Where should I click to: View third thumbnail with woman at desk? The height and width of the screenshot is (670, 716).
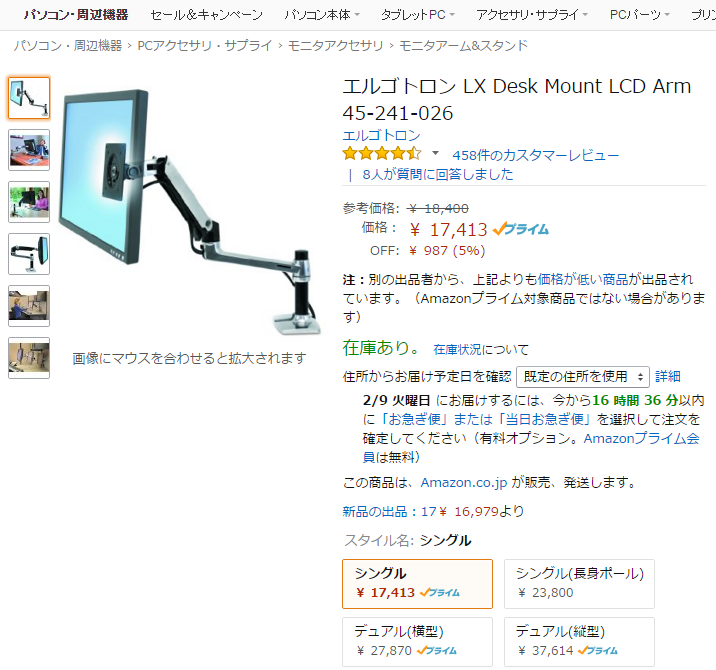pos(29,202)
